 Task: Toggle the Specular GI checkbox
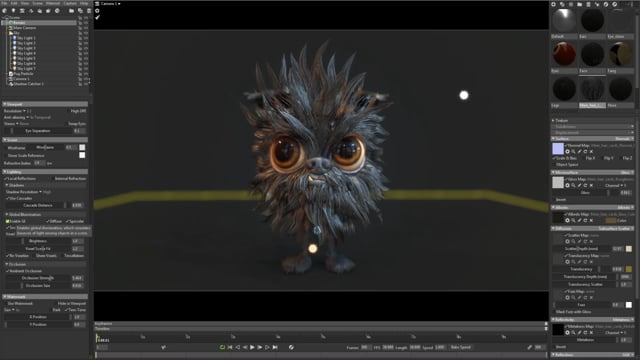click(x=67, y=221)
